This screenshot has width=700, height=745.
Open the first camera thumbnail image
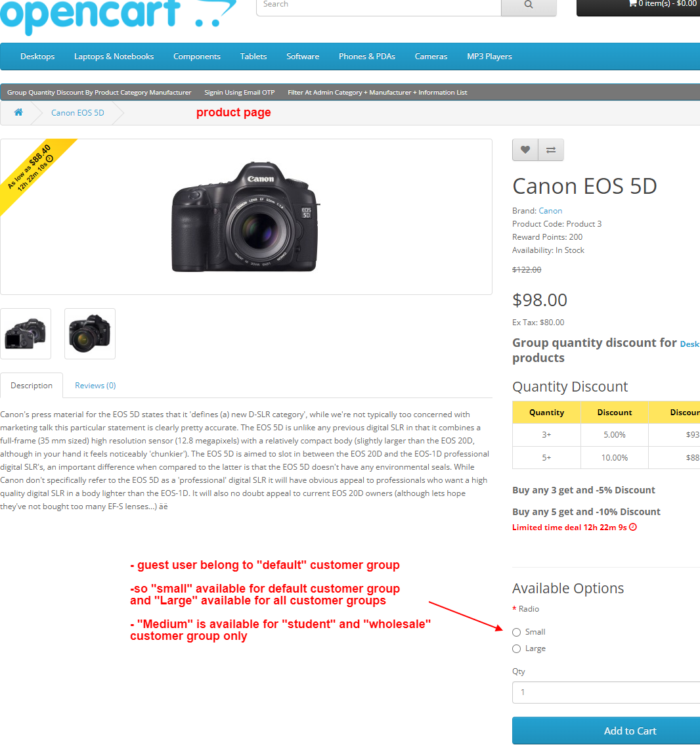pos(26,334)
